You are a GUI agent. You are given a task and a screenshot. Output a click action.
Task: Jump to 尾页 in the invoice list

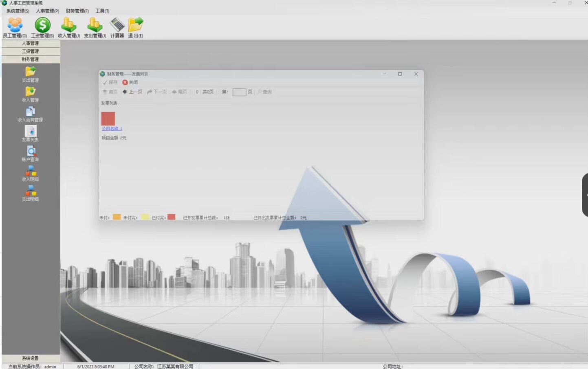[179, 92]
